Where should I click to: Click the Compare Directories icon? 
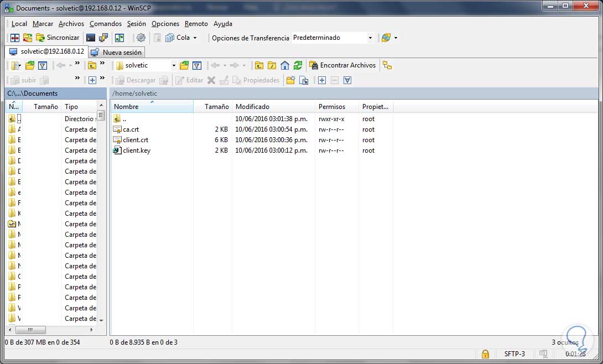click(x=14, y=38)
